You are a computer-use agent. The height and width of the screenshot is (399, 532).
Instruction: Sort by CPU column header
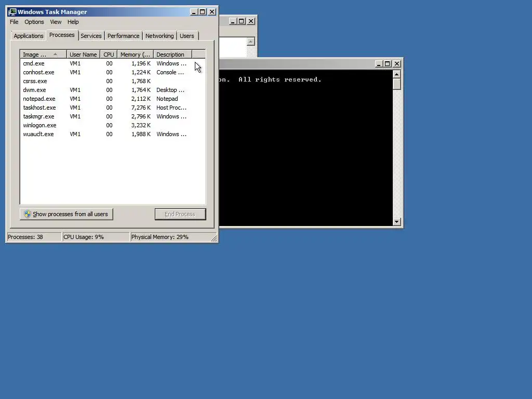pyautogui.click(x=109, y=55)
